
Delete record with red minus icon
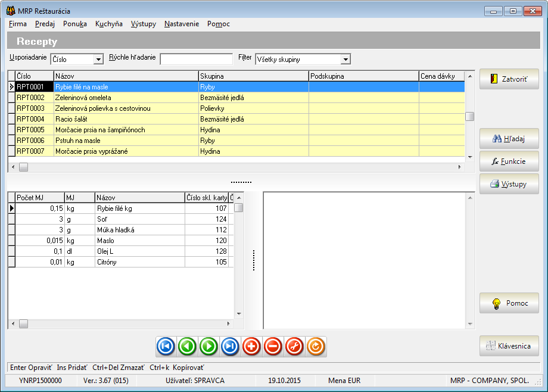tap(273, 346)
